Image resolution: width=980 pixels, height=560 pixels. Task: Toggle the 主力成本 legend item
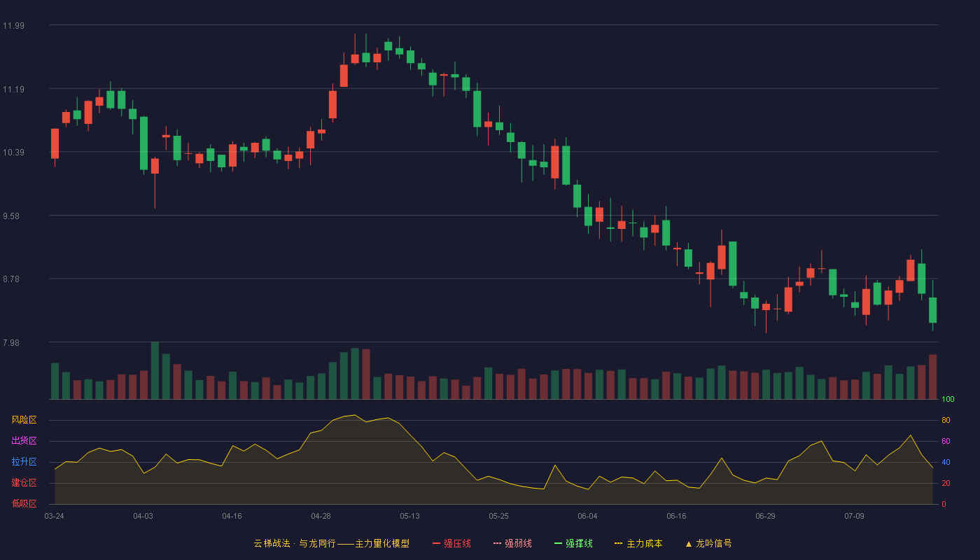coord(638,543)
